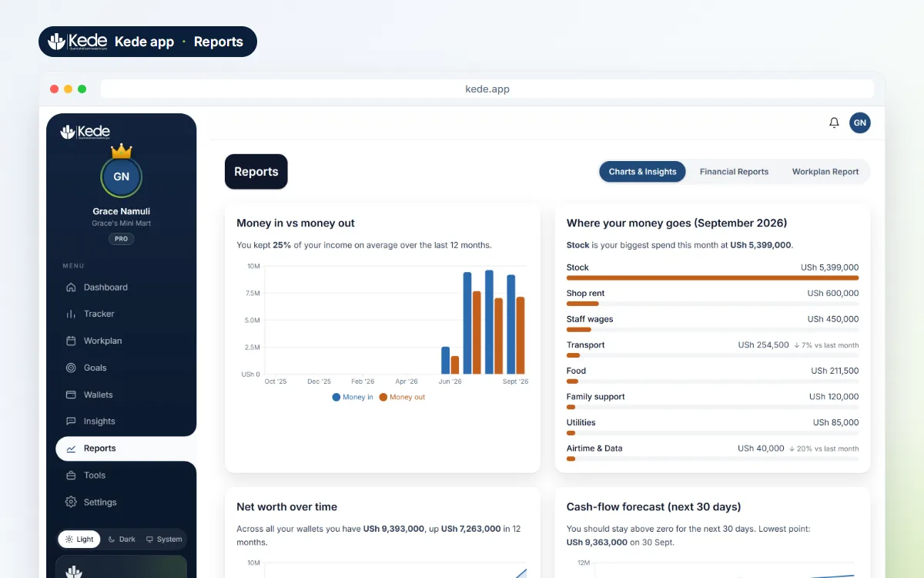
Task: Click the USh 600,000 Shop rent amount
Action: 833,294
